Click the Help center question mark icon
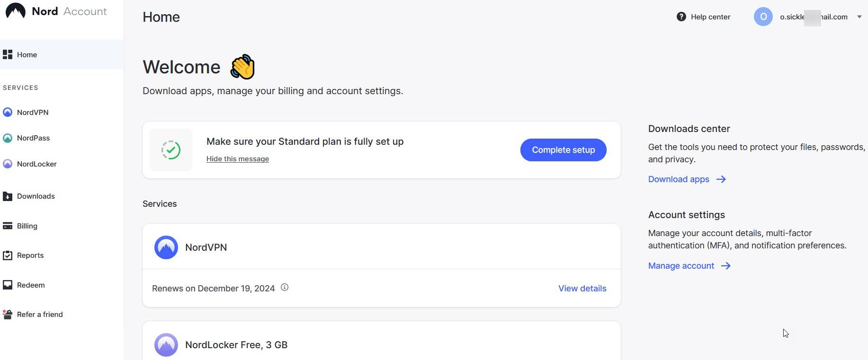The image size is (868, 360). pyautogui.click(x=681, y=17)
